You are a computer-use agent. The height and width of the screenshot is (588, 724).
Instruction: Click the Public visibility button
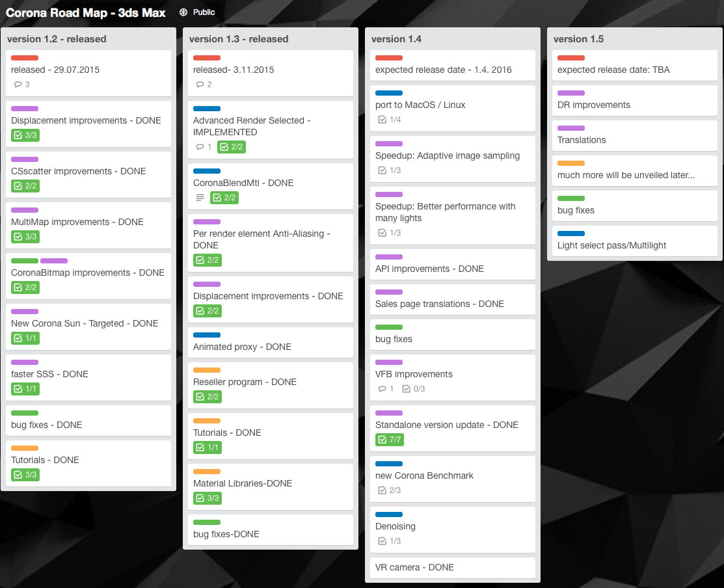[197, 12]
